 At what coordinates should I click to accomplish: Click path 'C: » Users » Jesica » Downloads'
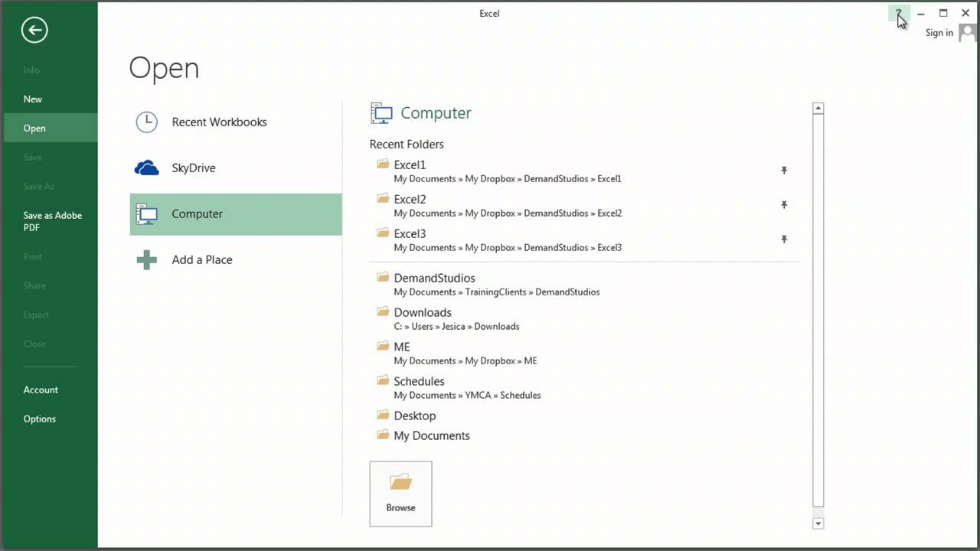tap(456, 326)
